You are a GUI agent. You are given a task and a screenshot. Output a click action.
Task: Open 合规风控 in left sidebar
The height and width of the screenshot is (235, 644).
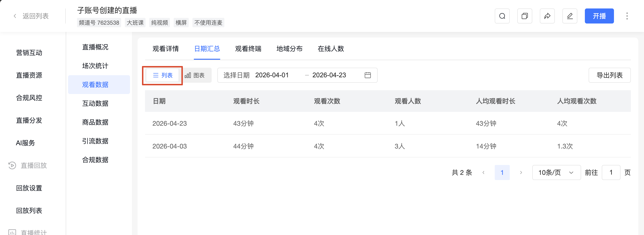coord(29,98)
